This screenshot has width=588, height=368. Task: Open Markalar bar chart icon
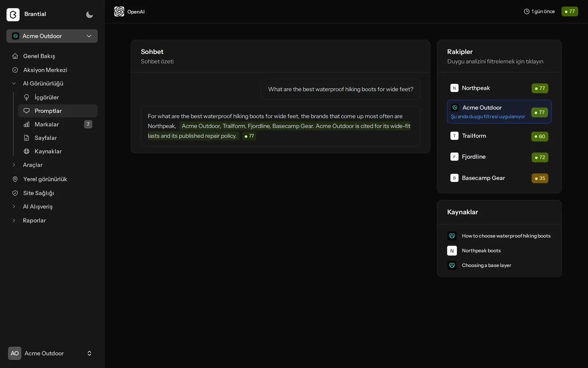pos(26,124)
